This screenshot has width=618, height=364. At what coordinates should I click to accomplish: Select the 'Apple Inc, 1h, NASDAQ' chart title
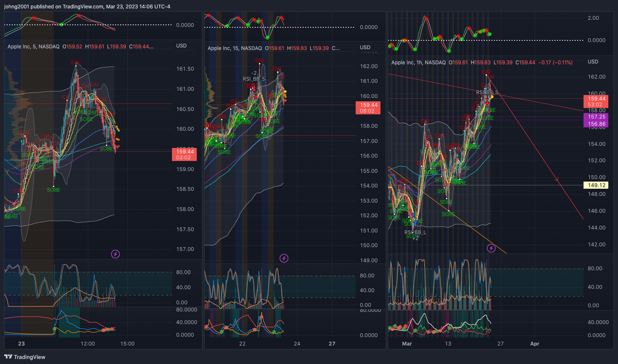(418, 63)
